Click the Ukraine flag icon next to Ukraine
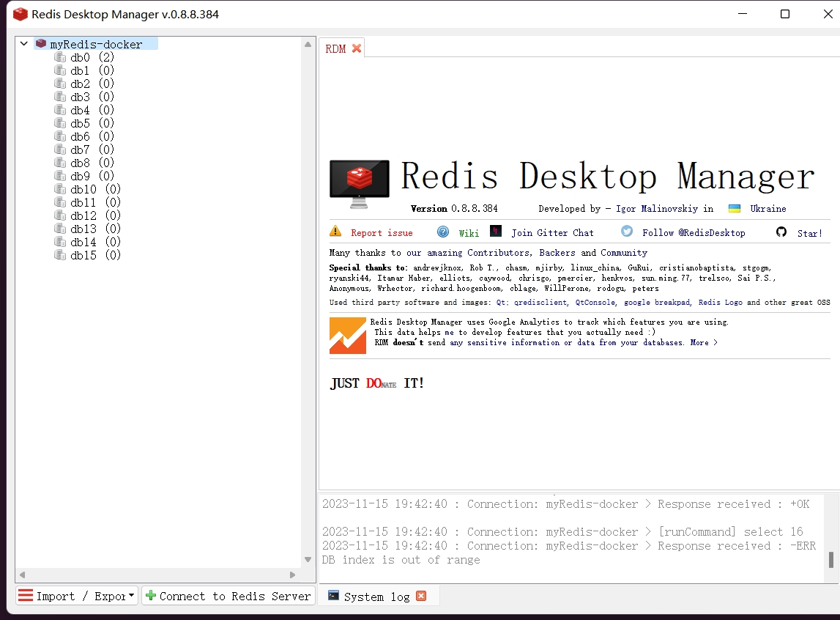Image resolution: width=840 pixels, height=620 pixels. tap(734, 208)
